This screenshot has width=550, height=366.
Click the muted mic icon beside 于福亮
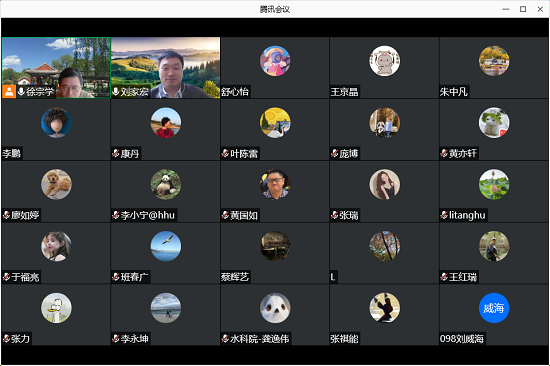6,277
